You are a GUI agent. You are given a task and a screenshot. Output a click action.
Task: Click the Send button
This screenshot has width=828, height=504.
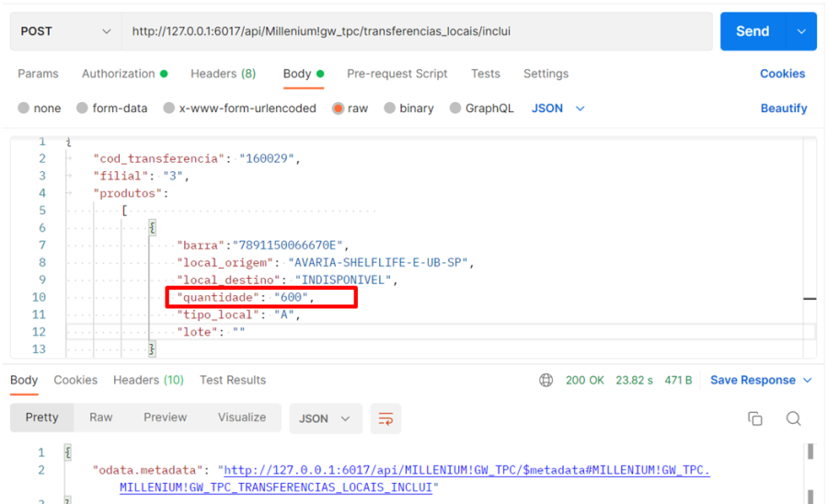click(753, 31)
